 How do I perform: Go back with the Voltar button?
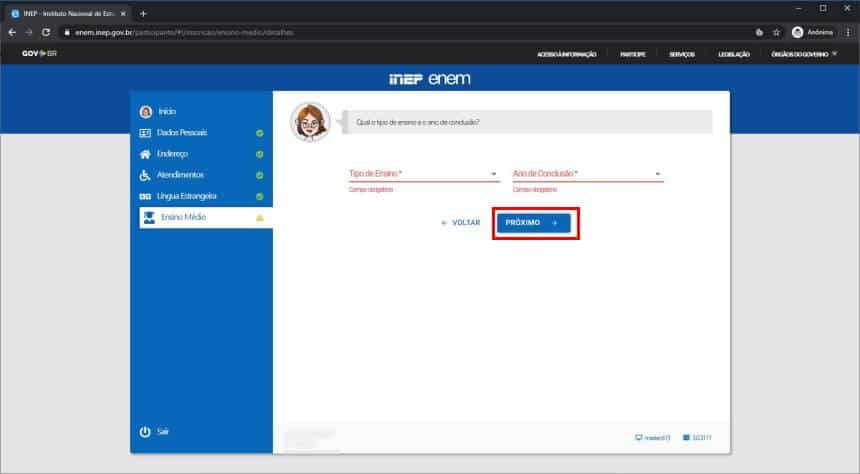[x=461, y=223]
